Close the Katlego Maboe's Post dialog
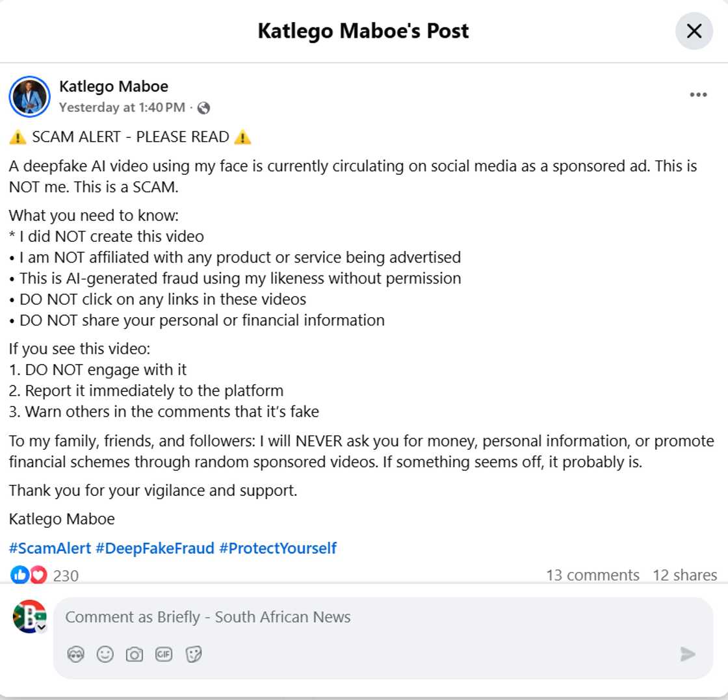The image size is (728, 700). coord(694,31)
